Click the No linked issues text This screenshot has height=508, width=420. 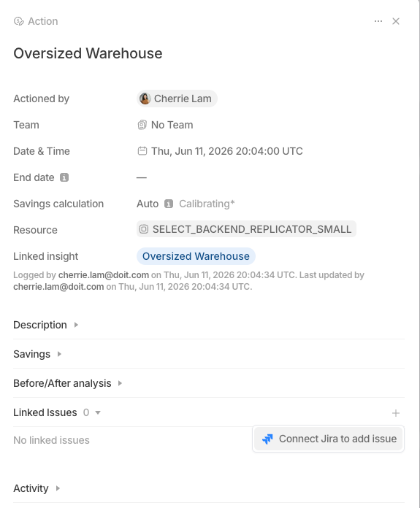pos(51,440)
